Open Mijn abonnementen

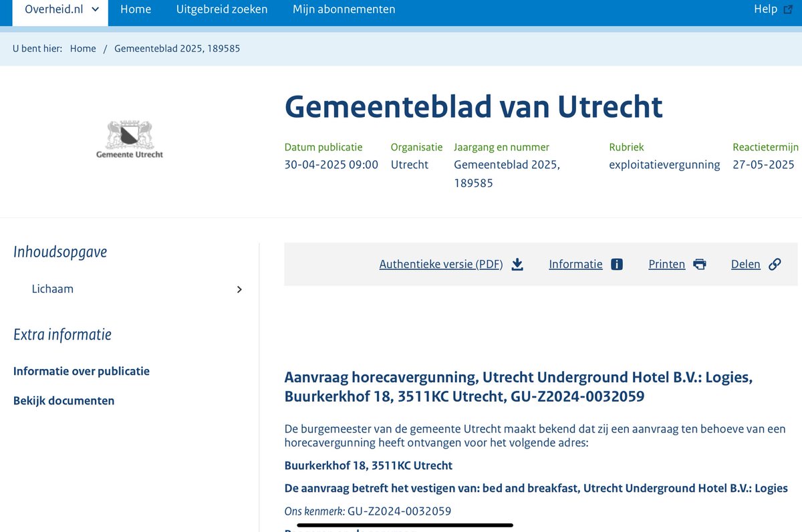344,9
